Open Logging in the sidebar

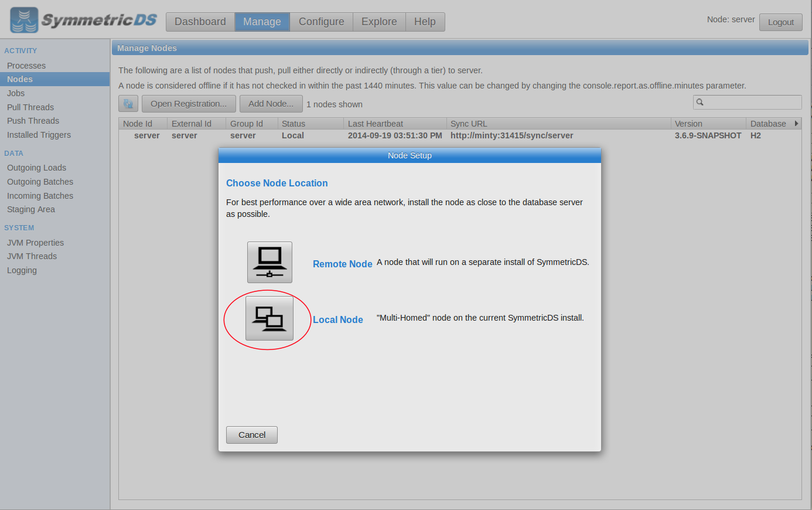coord(22,270)
